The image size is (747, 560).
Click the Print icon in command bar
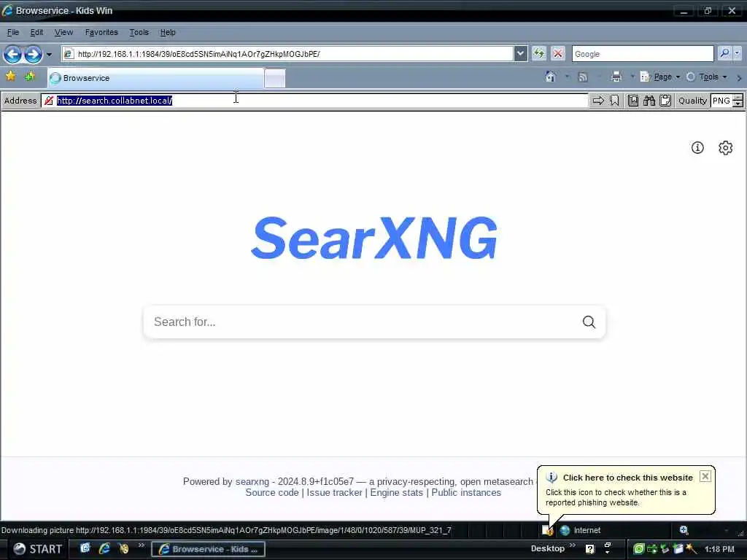point(616,77)
